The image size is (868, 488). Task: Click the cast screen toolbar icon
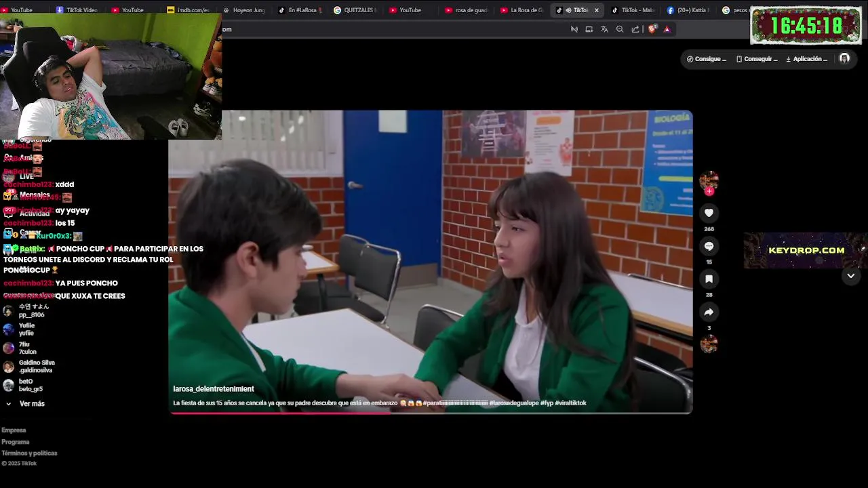point(589,29)
